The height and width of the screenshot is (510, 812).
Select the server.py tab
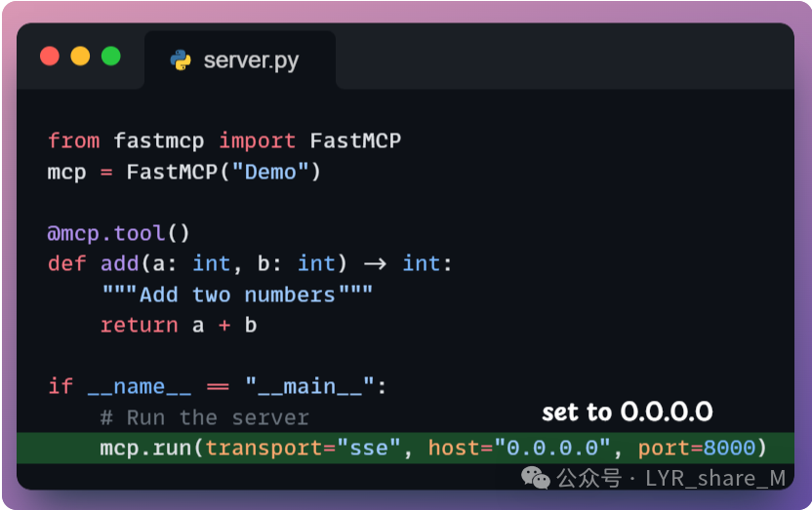(x=240, y=59)
